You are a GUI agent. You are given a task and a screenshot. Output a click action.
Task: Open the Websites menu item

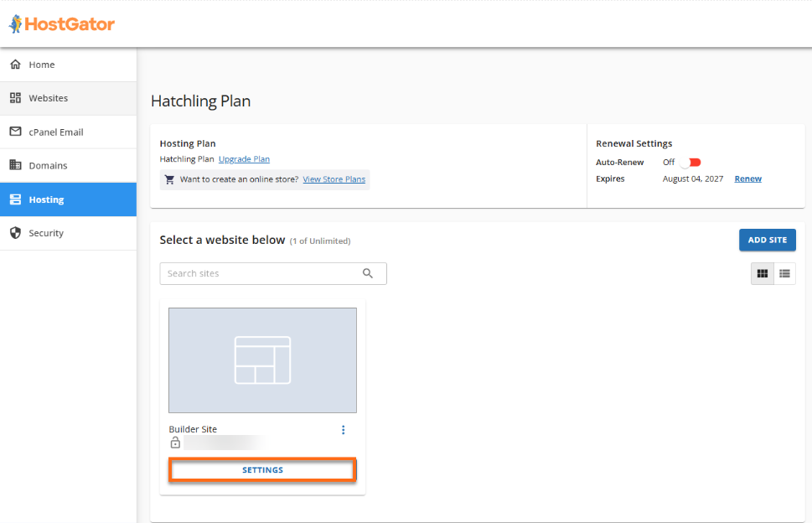point(49,98)
